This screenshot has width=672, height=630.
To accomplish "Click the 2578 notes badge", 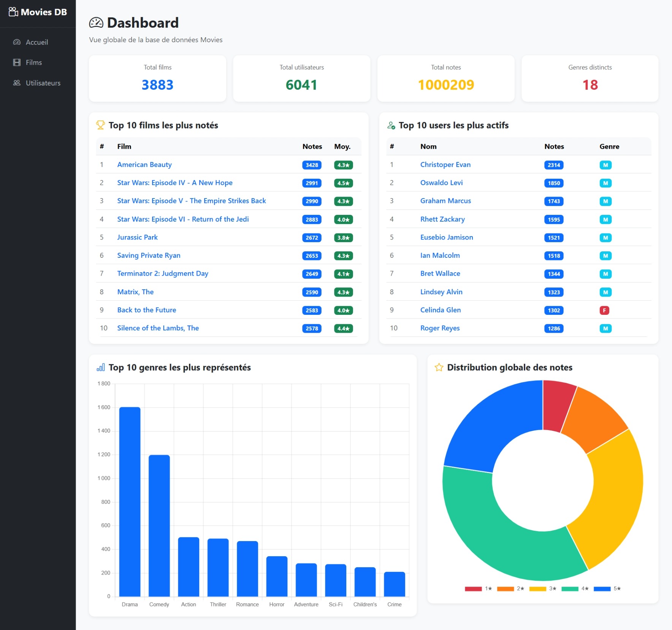I will (x=312, y=328).
